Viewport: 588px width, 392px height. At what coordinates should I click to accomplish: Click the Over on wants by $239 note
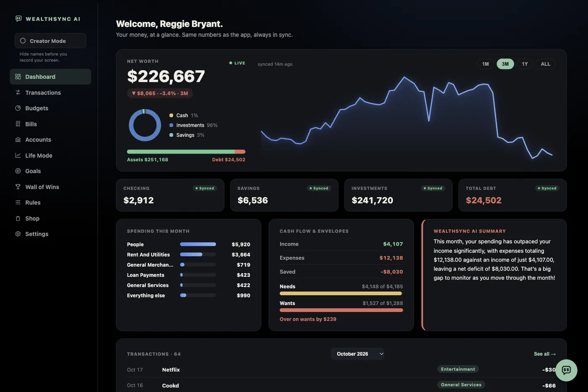(308, 319)
